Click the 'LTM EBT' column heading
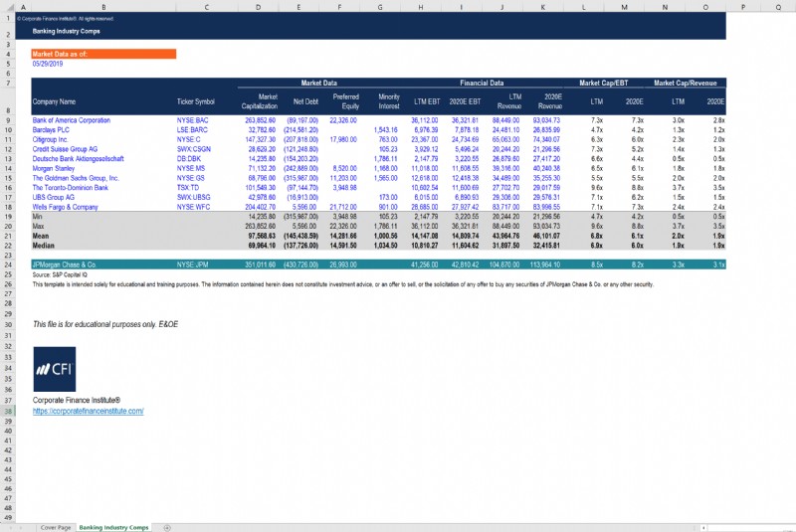The image size is (796, 532). click(427, 101)
